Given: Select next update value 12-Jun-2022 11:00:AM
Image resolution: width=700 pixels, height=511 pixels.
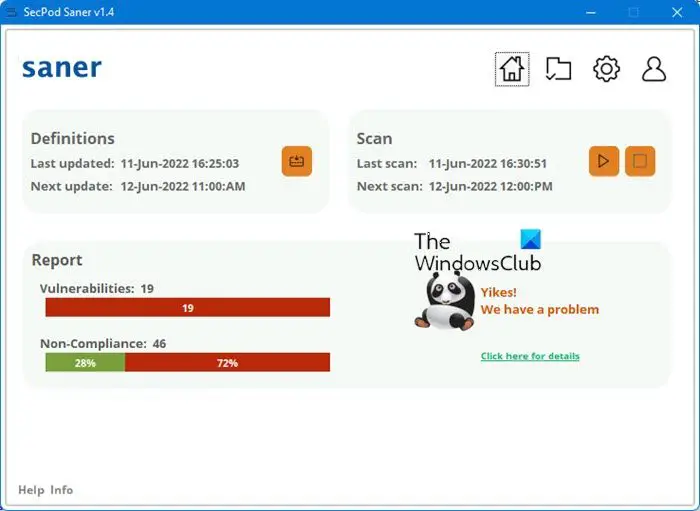Looking at the screenshot, I should [x=183, y=186].
